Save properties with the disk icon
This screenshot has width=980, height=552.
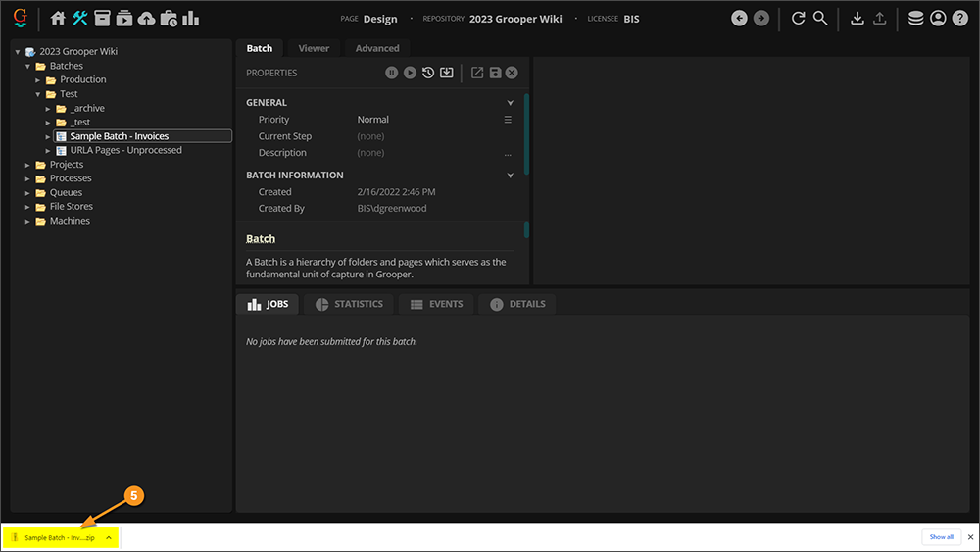coord(495,73)
